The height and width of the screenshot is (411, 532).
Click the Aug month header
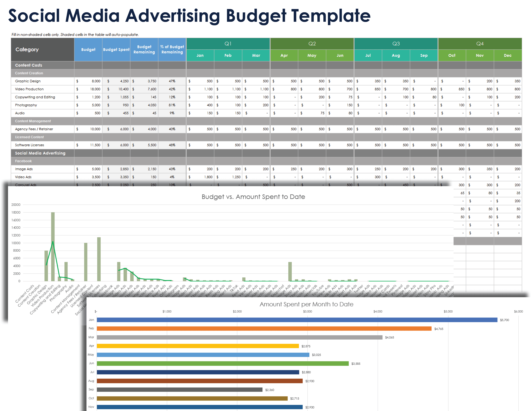[x=396, y=55]
